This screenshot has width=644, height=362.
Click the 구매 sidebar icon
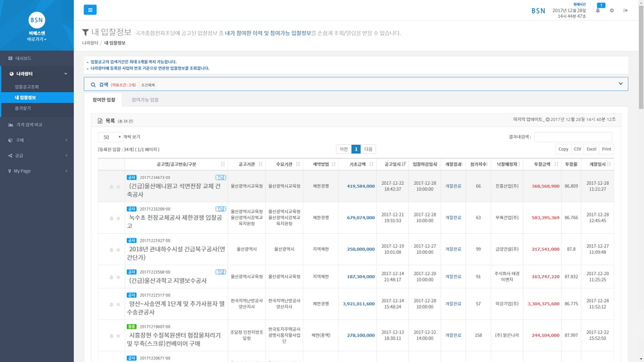[x=10, y=140]
